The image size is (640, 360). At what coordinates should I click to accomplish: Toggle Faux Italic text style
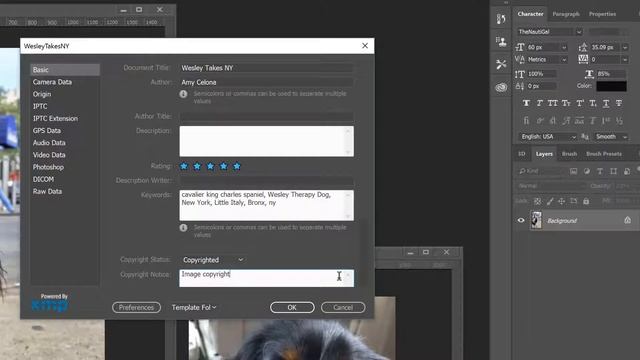540,103
